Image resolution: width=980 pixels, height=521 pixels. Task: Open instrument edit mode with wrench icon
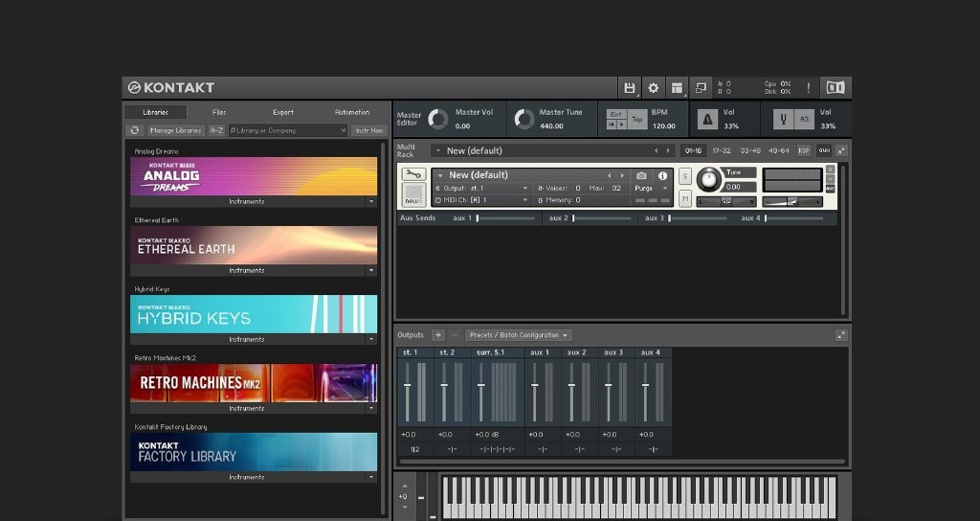click(413, 175)
